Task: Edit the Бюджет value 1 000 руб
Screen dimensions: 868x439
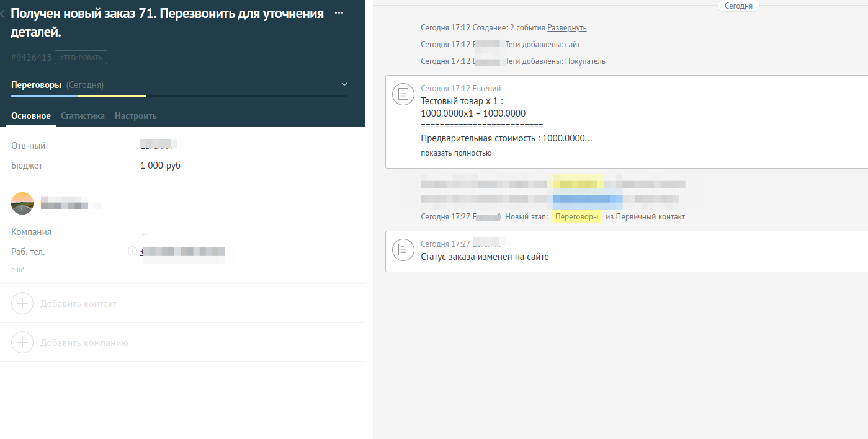Action: click(161, 166)
